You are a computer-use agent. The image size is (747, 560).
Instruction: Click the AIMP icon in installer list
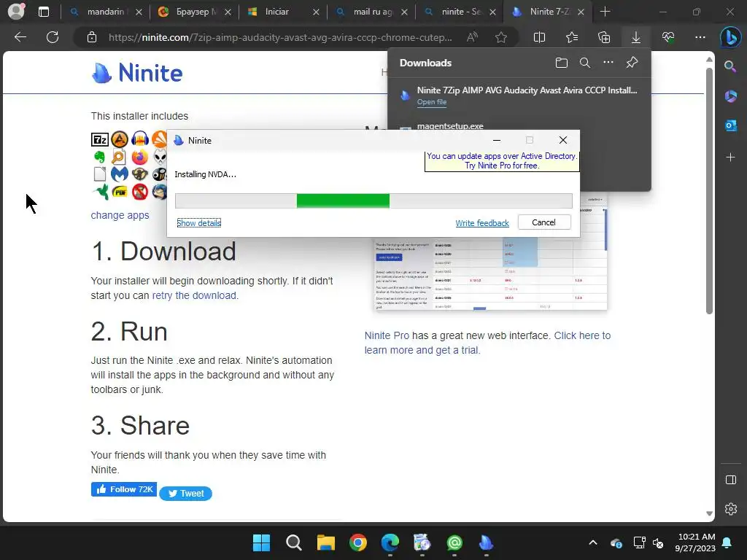(120, 139)
